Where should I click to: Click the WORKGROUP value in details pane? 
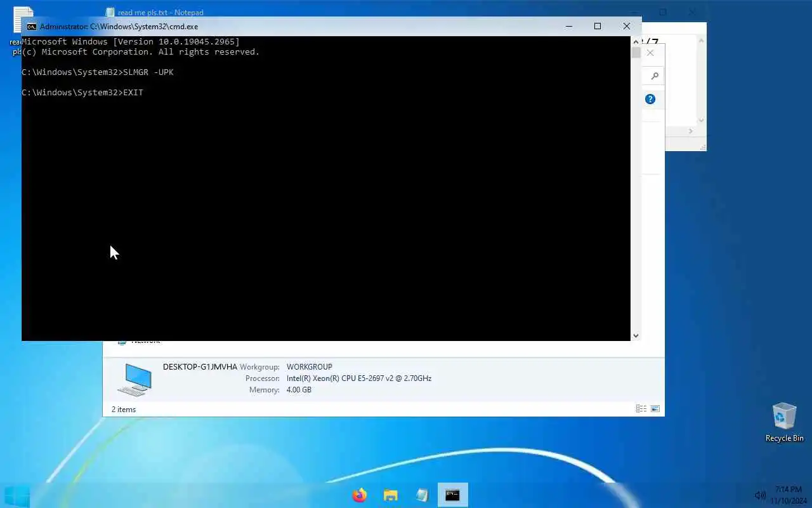pyautogui.click(x=309, y=367)
